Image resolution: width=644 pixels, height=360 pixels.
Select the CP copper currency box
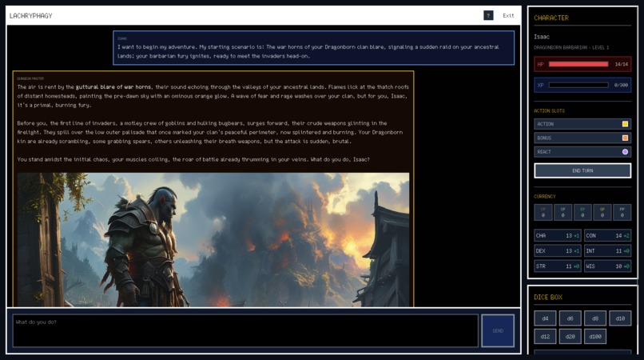point(543,212)
